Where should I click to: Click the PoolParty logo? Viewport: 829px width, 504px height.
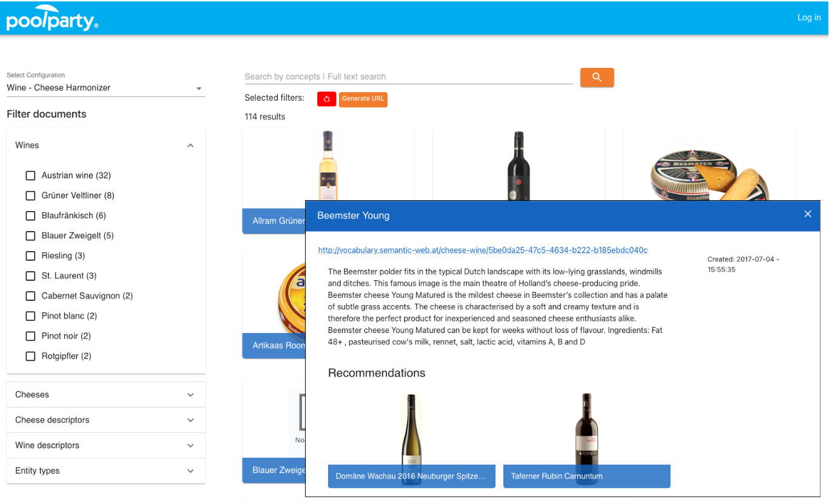[x=52, y=18]
